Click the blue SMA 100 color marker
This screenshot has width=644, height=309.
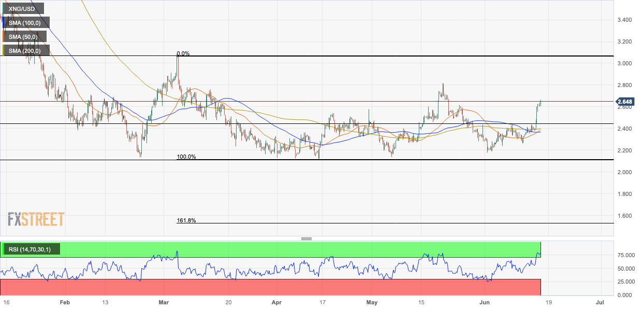click(x=4, y=23)
